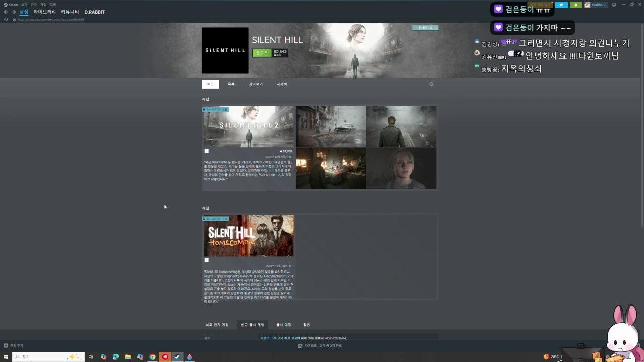Viewport: 644px width, 362px height.
Task: Open the dark room lamp screenshot
Action: tap(331, 168)
